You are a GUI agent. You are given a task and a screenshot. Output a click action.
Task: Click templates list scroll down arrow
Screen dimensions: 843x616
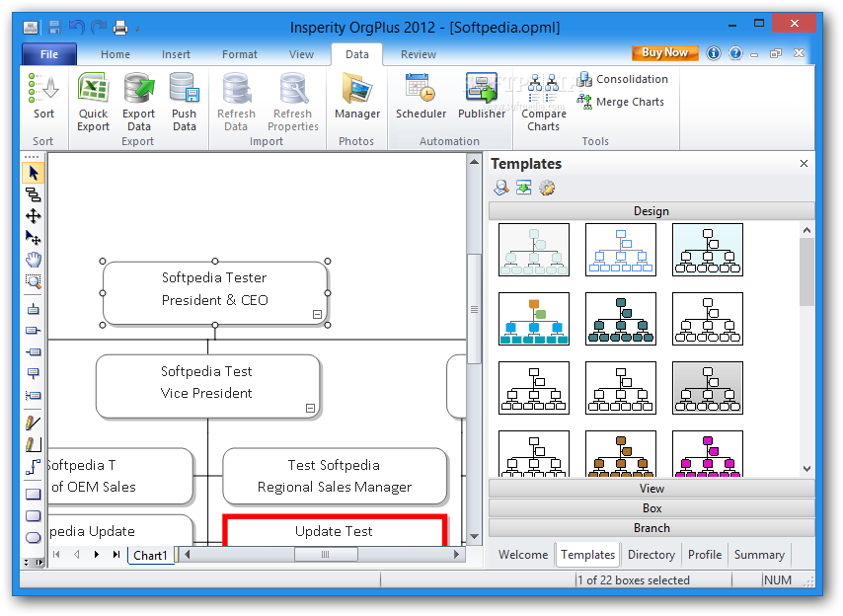(807, 469)
